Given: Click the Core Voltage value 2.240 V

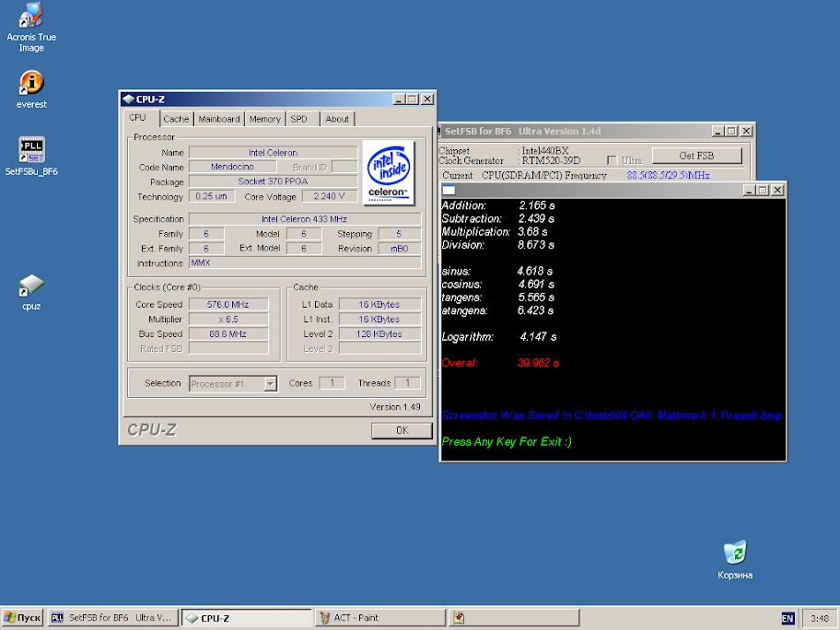Looking at the screenshot, I should click(x=330, y=196).
